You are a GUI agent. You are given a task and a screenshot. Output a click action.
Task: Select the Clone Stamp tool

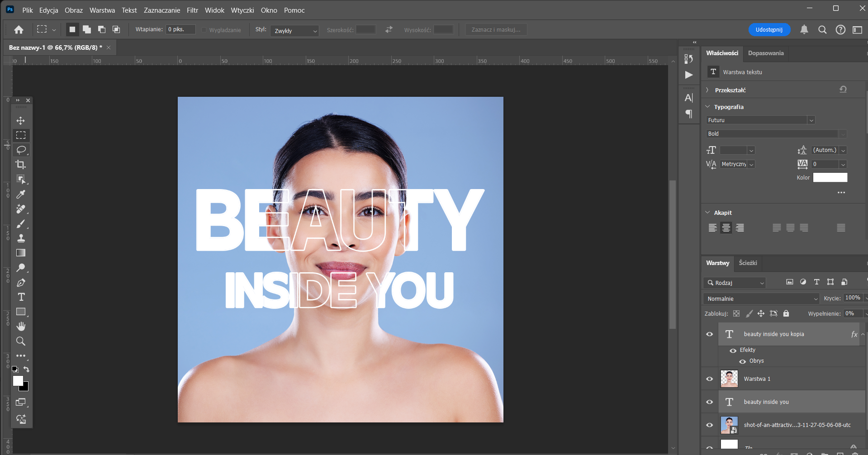[21, 238]
